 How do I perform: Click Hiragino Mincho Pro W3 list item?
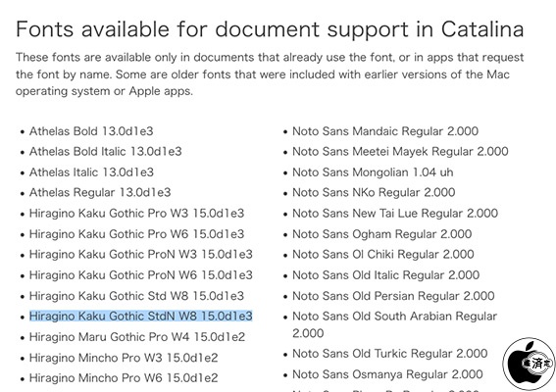coord(124,358)
